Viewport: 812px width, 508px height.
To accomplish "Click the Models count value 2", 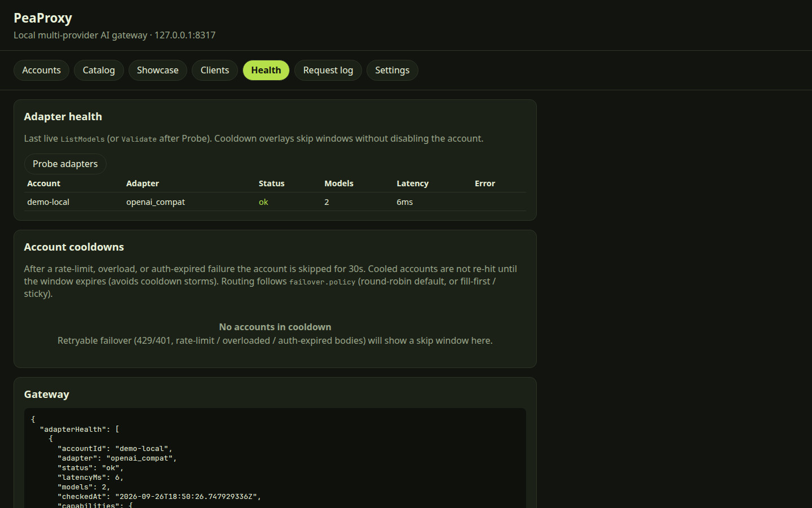I will pyautogui.click(x=326, y=202).
